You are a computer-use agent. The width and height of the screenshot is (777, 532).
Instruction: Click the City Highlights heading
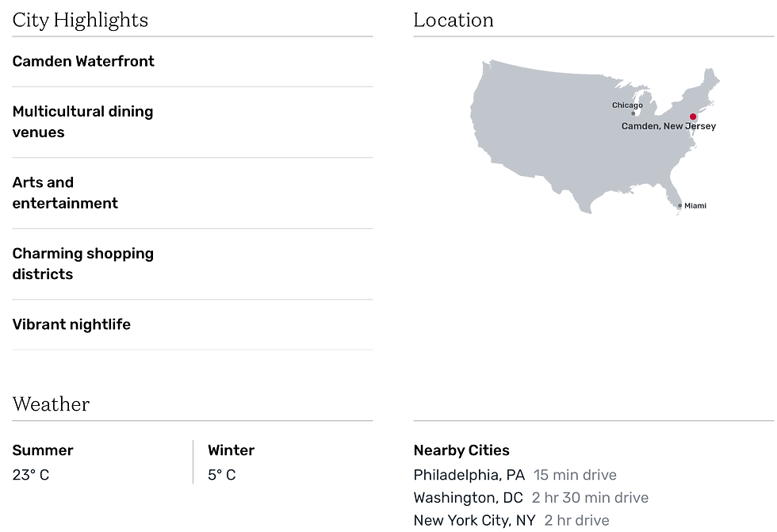tap(80, 21)
